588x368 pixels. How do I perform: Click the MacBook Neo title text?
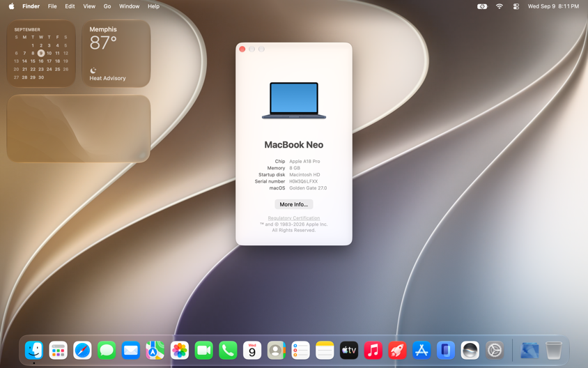click(x=293, y=145)
